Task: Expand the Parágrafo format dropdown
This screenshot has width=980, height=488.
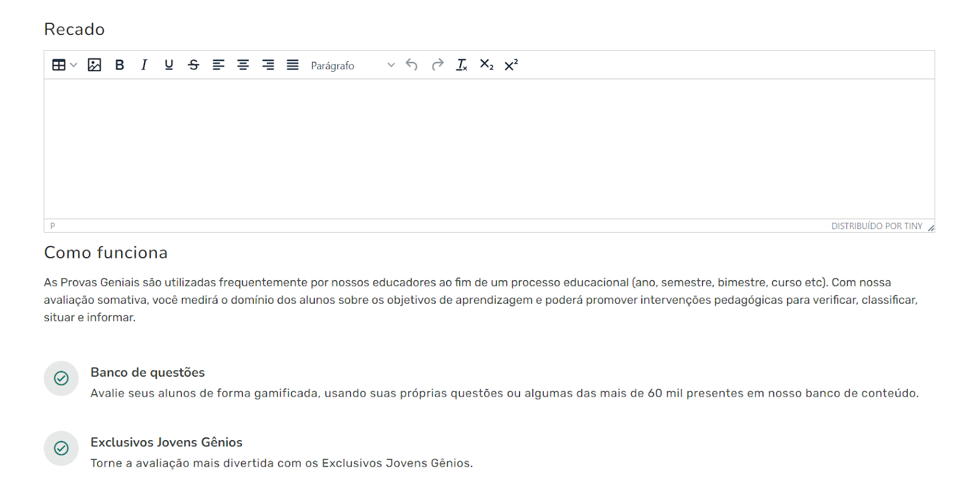Action: 352,66
